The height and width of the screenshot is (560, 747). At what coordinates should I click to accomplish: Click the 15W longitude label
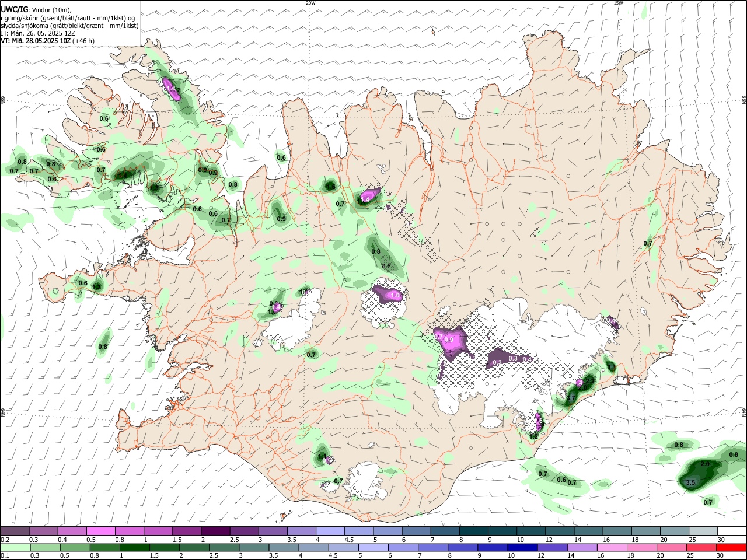(x=618, y=3)
